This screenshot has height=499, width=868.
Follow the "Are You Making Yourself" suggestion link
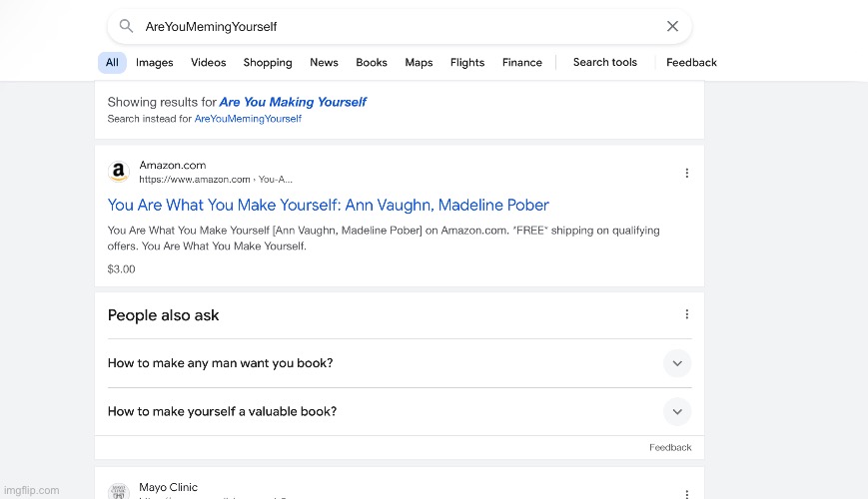pos(293,102)
